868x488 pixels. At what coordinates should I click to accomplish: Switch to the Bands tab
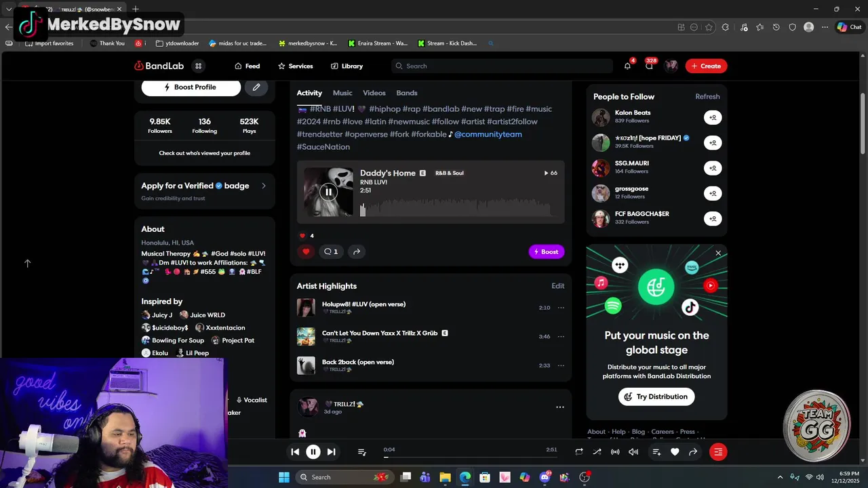tap(407, 93)
